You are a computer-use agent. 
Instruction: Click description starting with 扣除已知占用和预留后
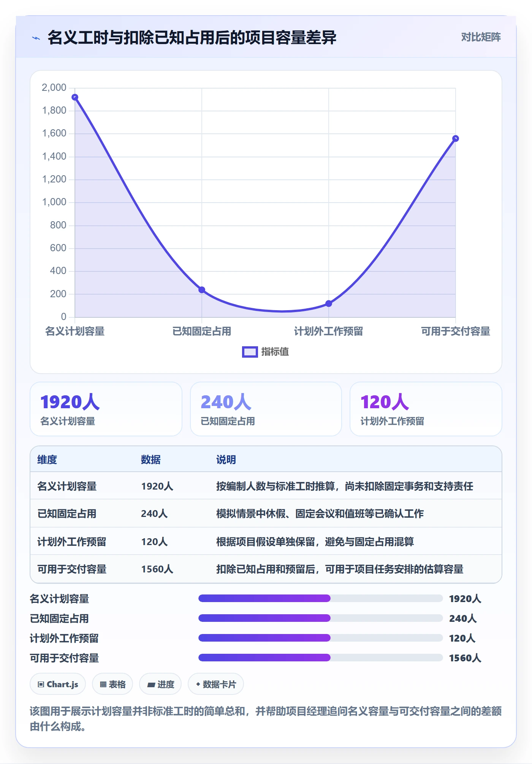pos(340,569)
